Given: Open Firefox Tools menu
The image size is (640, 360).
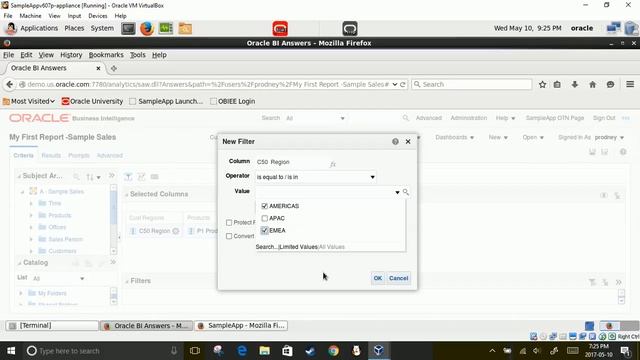Looking at the screenshot, I should [x=138, y=55].
